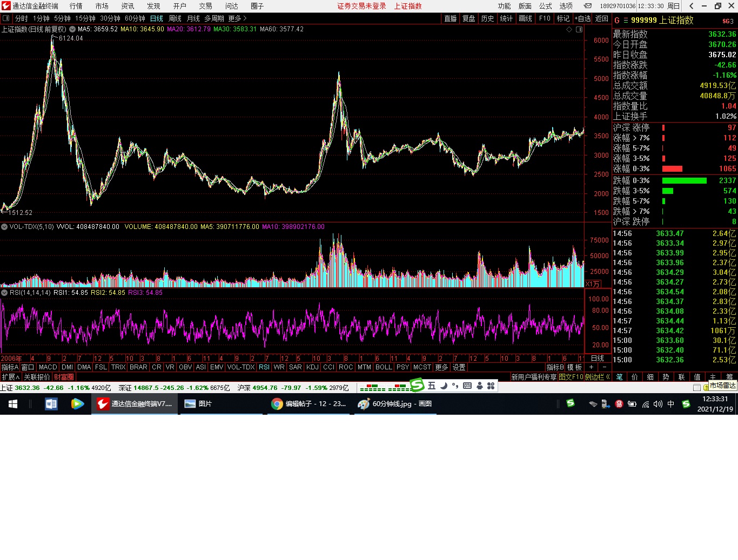
Task: Toggle the chart panel layout icon near diamond
Action: [579, 29]
